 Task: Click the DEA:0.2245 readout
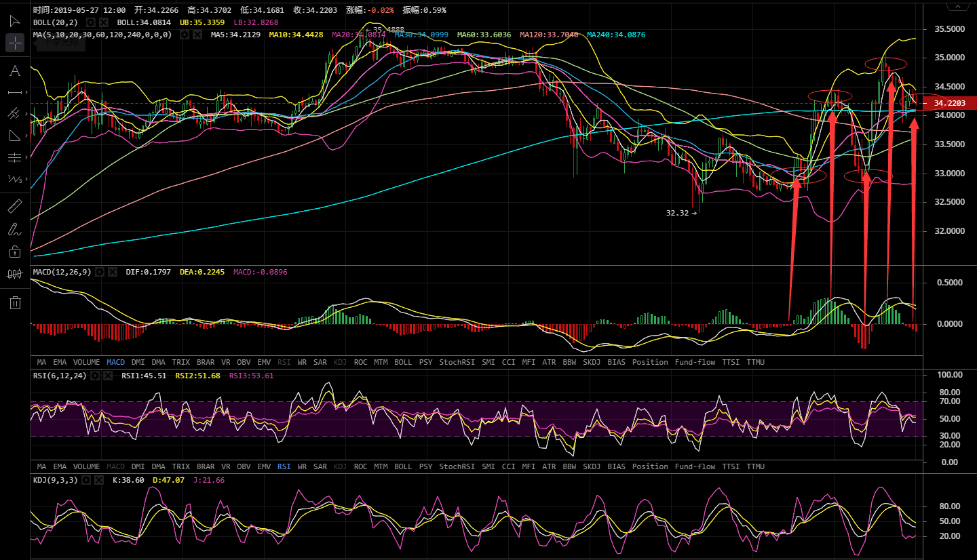pyautogui.click(x=202, y=272)
